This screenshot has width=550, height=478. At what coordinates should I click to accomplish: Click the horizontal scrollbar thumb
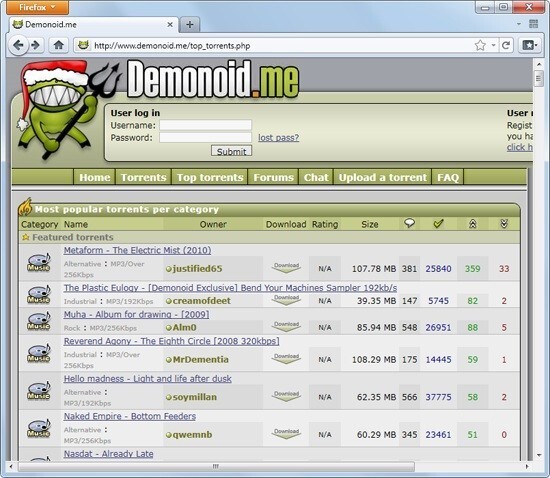216,466
